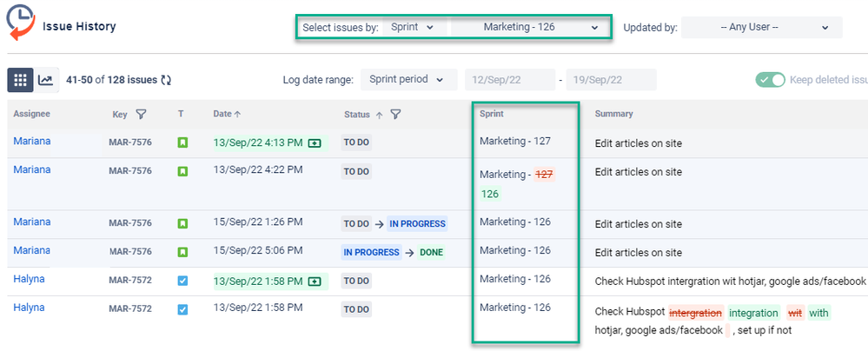Image resolution: width=868 pixels, height=351 pixels.
Task: Open Sprint period date range dropdown
Action: coord(408,79)
